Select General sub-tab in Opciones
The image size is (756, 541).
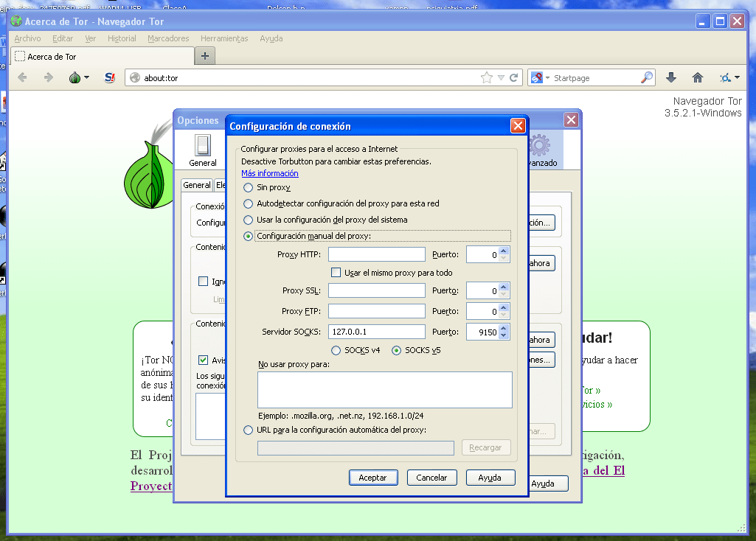[197, 185]
